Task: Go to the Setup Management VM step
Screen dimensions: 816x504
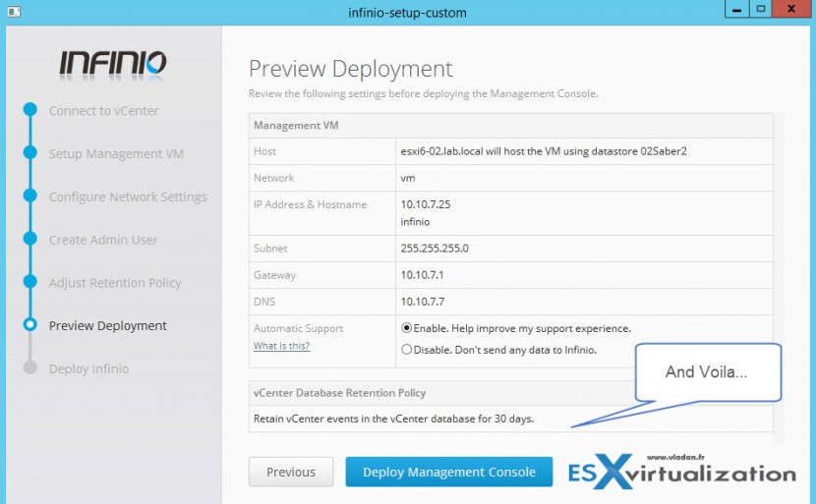Action: [x=116, y=154]
